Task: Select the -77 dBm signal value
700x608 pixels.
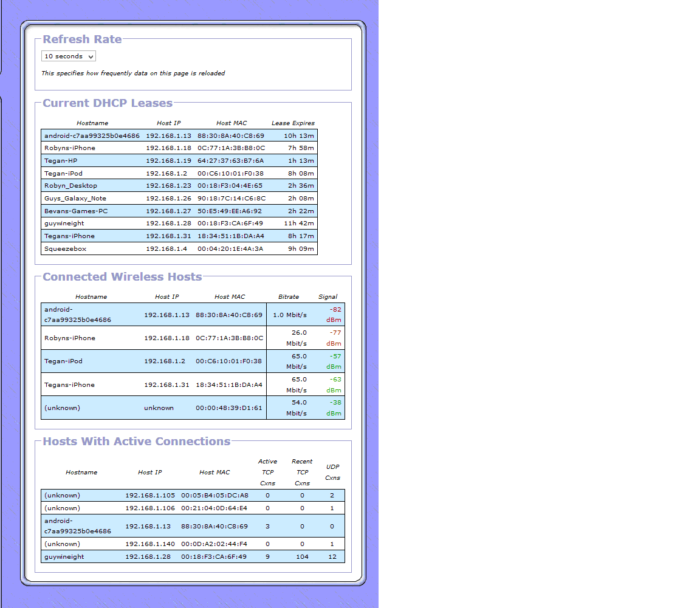Action: point(334,338)
